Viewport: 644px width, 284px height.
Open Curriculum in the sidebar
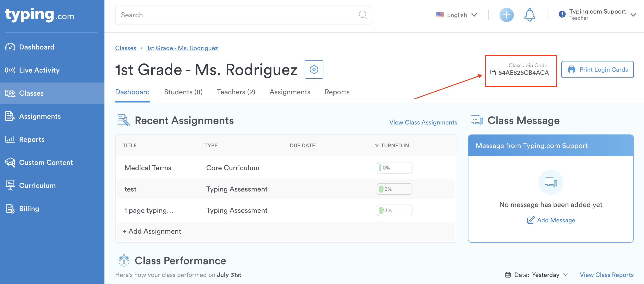point(37,185)
